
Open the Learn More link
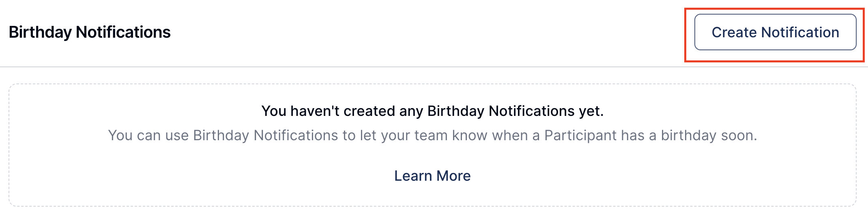(432, 176)
